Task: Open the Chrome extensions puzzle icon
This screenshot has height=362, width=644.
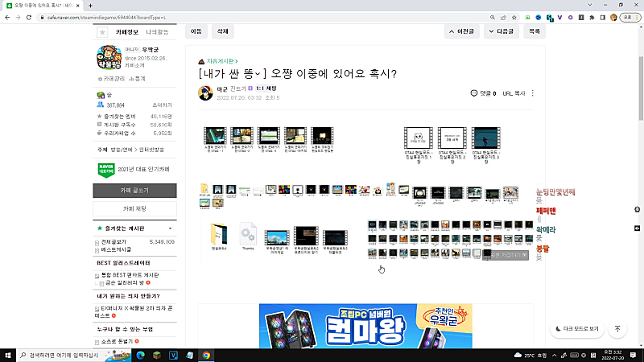Action: [592, 17]
